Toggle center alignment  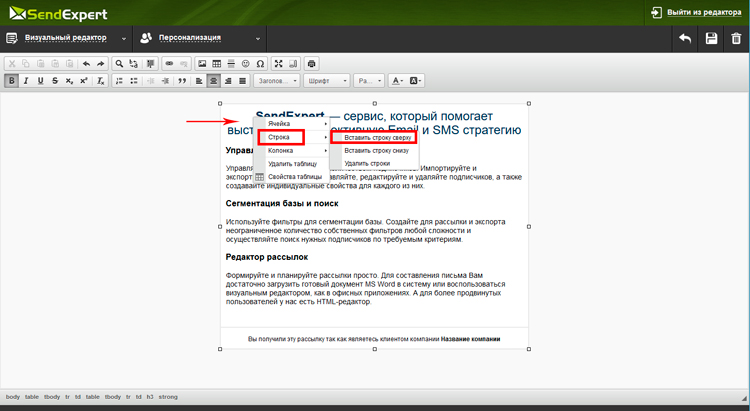point(213,81)
